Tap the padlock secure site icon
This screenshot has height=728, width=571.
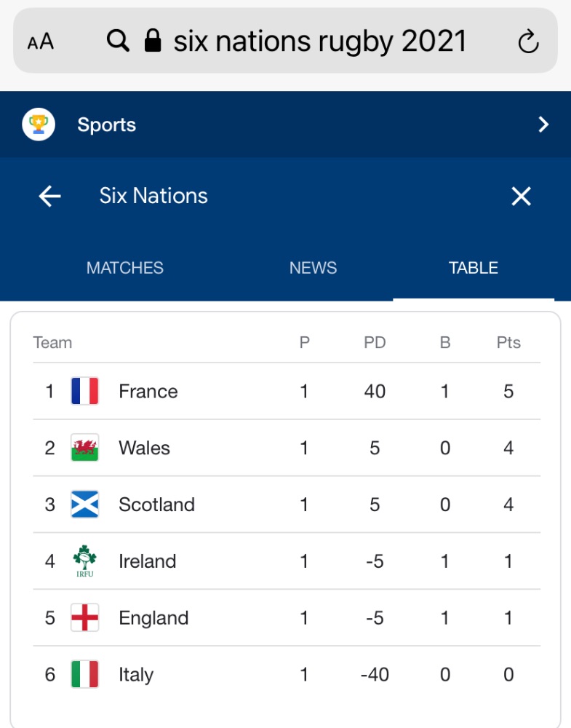(x=153, y=41)
